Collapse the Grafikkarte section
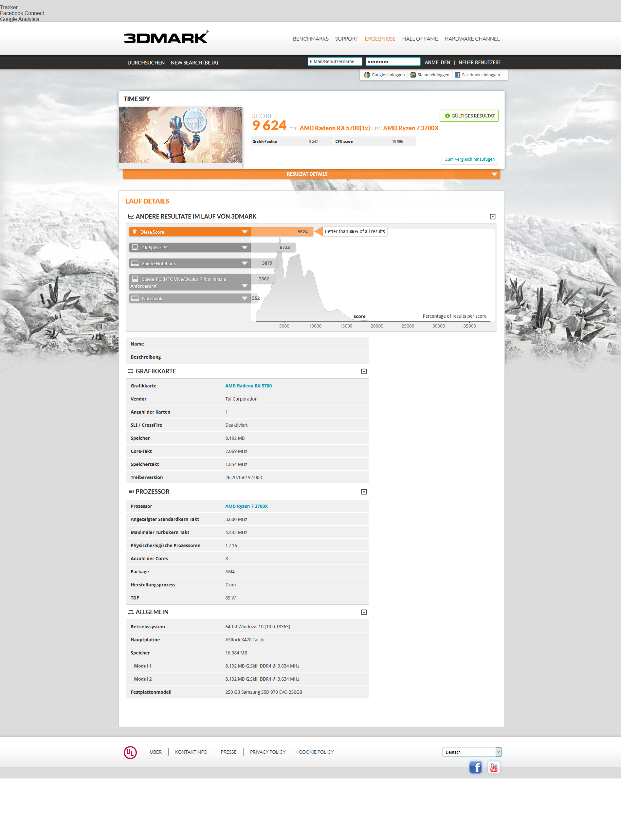 tap(363, 371)
